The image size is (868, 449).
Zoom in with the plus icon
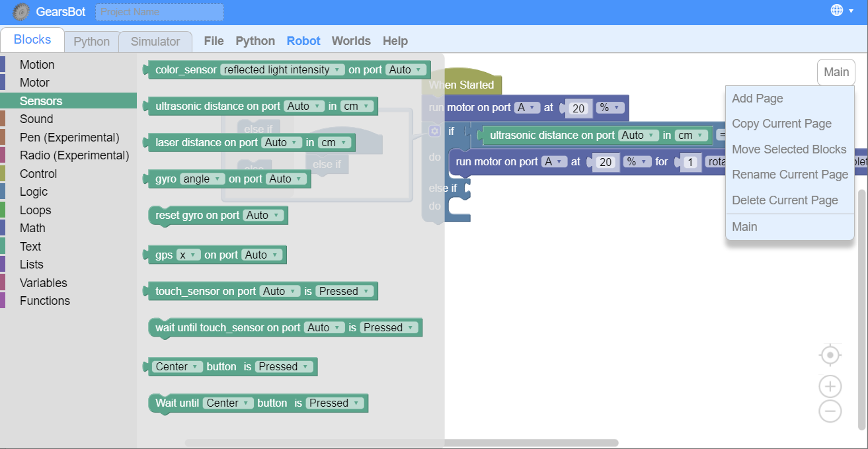point(830,386)
